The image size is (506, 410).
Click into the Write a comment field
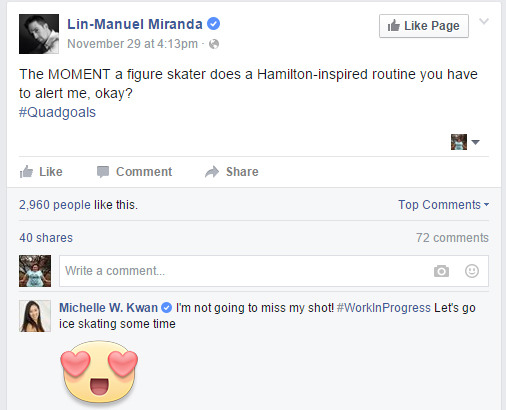click(274, 271)
